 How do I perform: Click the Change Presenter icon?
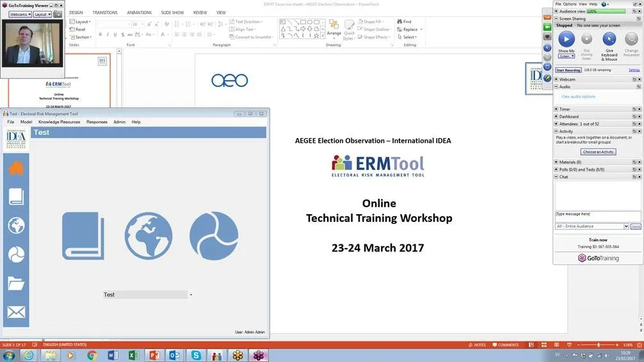(631, 40)
